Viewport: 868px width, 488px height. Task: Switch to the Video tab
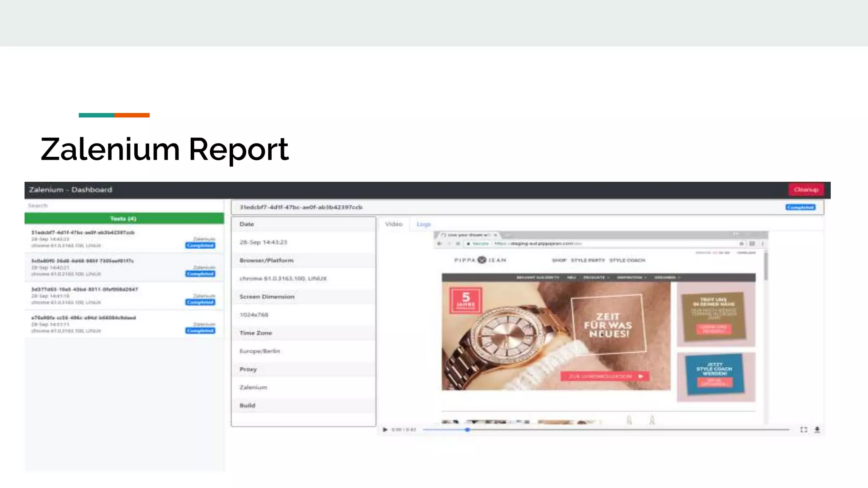pyautogui.click(x=393, y=224)
